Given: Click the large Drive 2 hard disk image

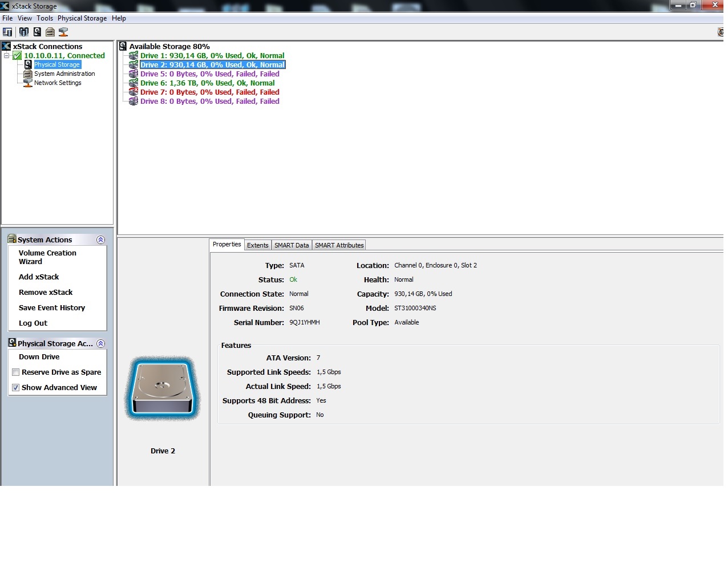Looking at the screenshot, I should (x=163, y=389).
